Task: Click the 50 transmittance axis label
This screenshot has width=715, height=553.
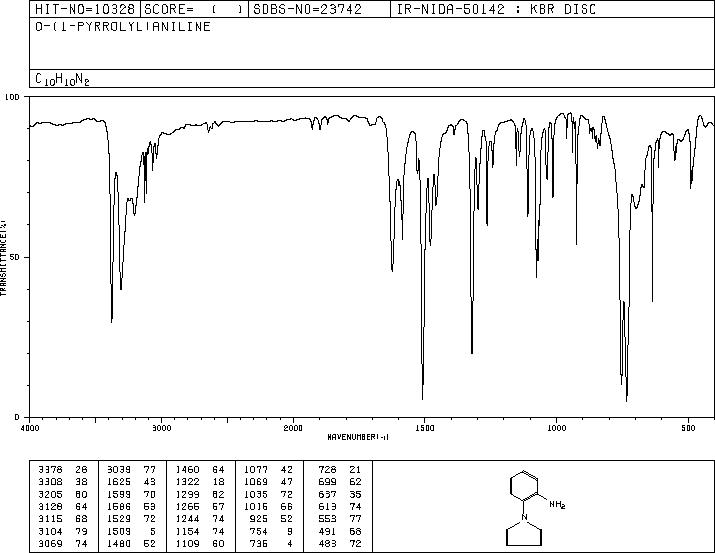Action: (x=15, y=257)
